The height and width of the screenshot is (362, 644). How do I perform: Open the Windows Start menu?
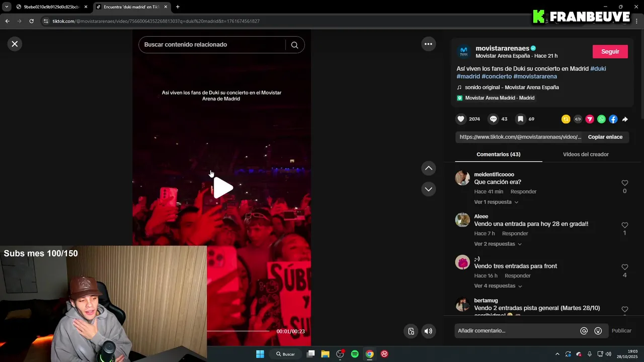(x=260, y=354)
